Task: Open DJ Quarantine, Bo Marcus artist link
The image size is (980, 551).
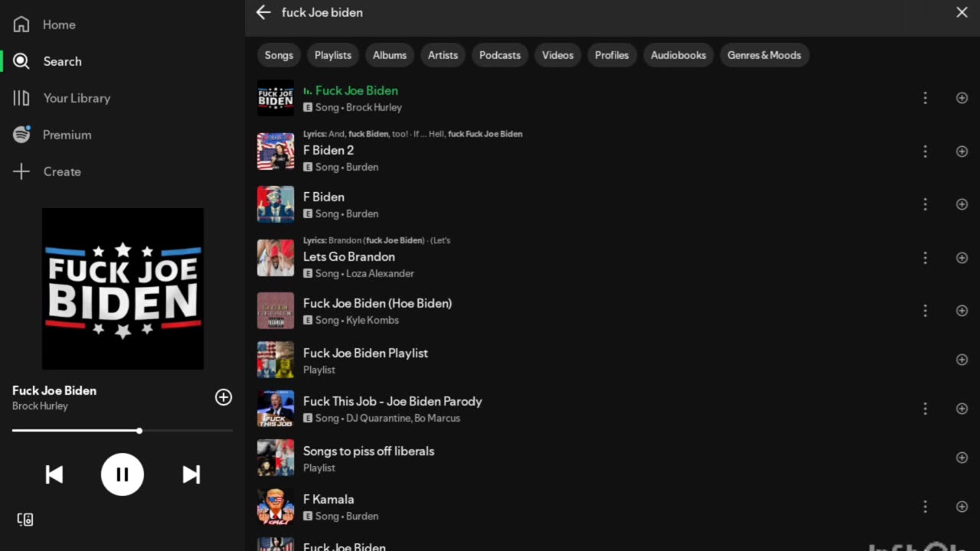Action: [403, 419]
